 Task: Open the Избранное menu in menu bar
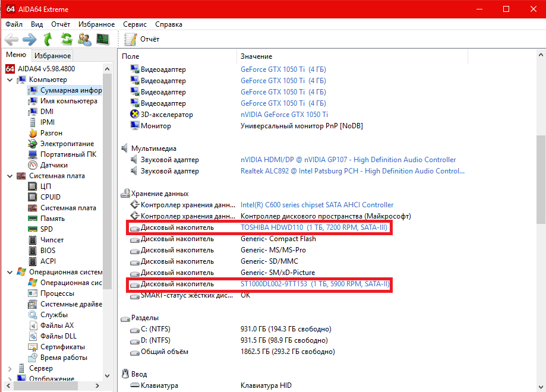96,24
